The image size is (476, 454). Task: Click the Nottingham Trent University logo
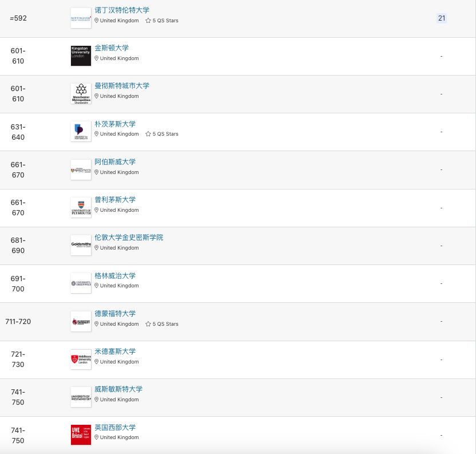(x=81, y=18)
